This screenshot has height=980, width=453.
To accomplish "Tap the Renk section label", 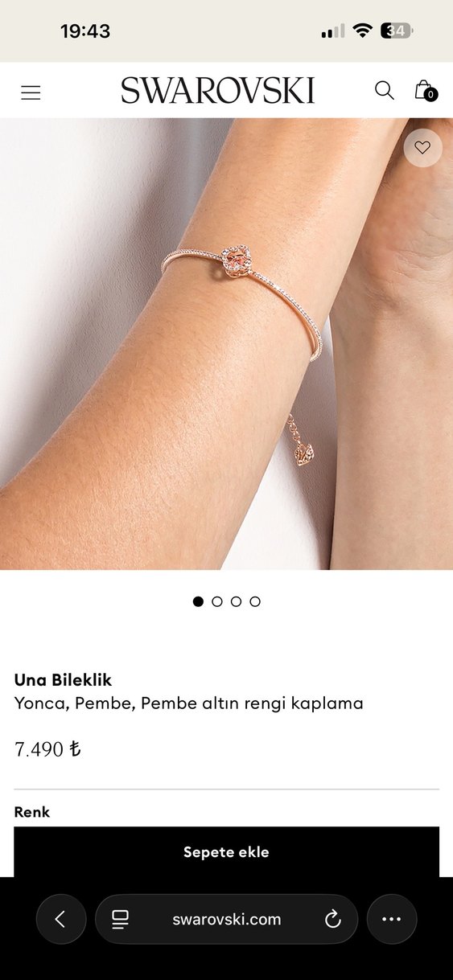I will (x=32, y=812).
